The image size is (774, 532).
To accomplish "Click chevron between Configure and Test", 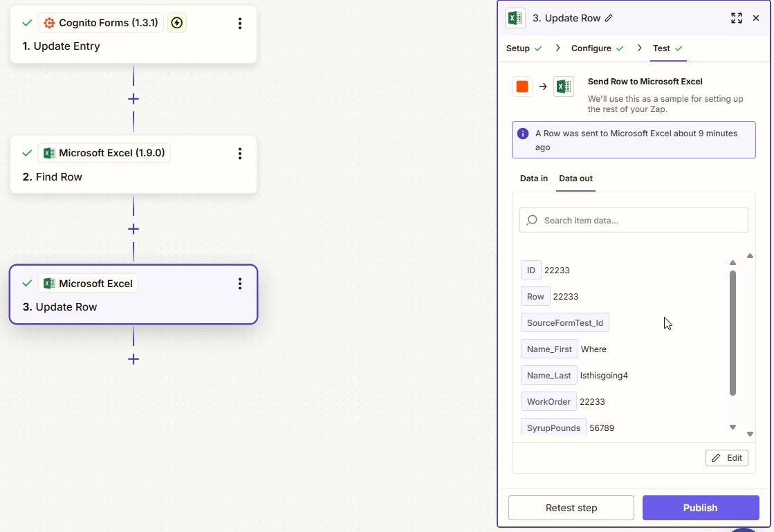I will (640, 48).
